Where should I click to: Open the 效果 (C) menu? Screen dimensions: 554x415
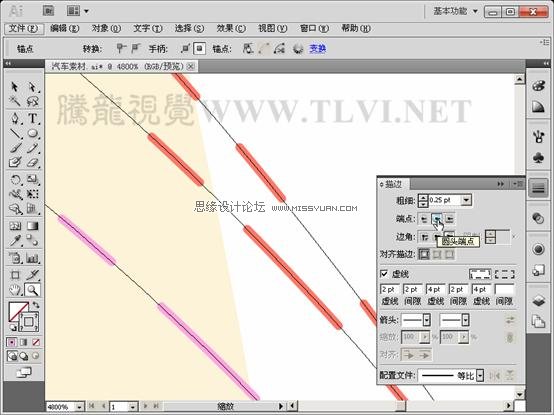tap(231, 28)
